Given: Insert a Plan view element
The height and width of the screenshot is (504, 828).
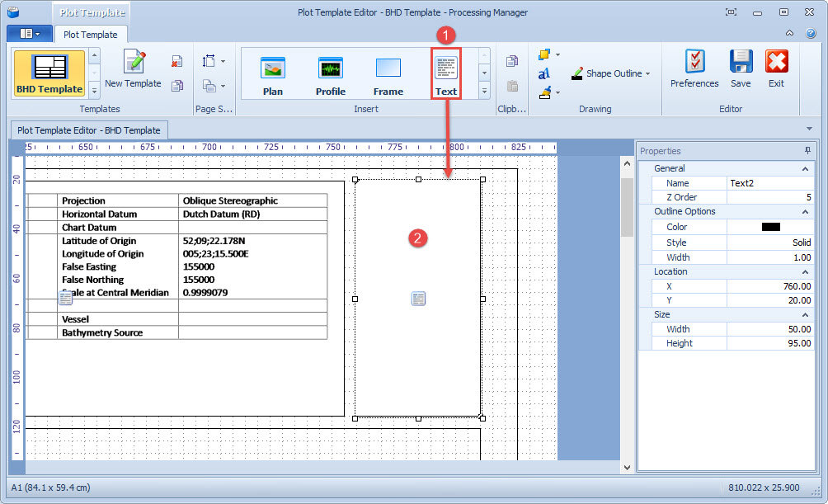Looking at the screenshot, I should (x=273, y=75).
